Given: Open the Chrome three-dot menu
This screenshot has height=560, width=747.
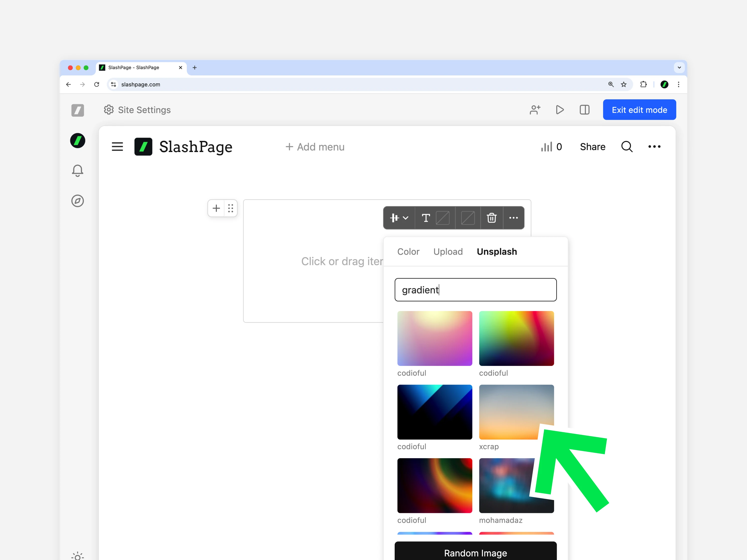Looking at the screenshot, I should [x=679, y=84].
